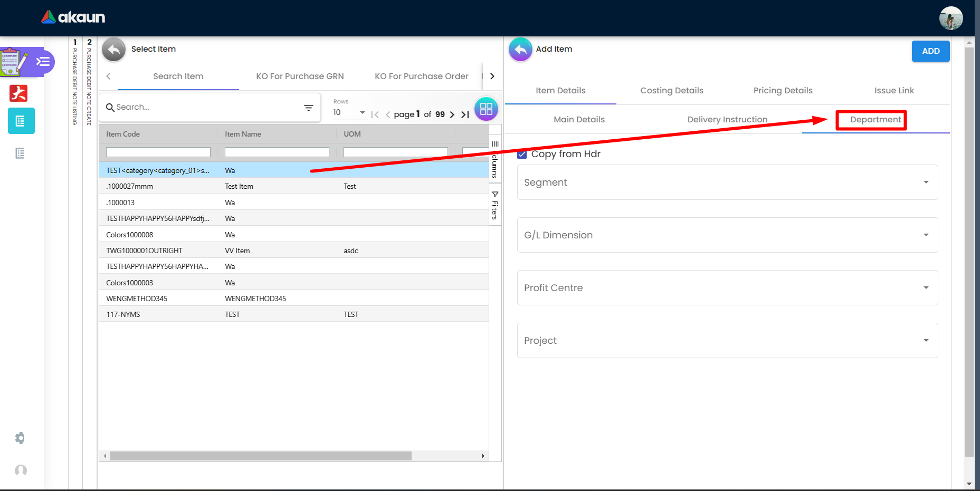Screen dimensions: 980x491
Task: Click the item search input field
Action: pos(206,107)
